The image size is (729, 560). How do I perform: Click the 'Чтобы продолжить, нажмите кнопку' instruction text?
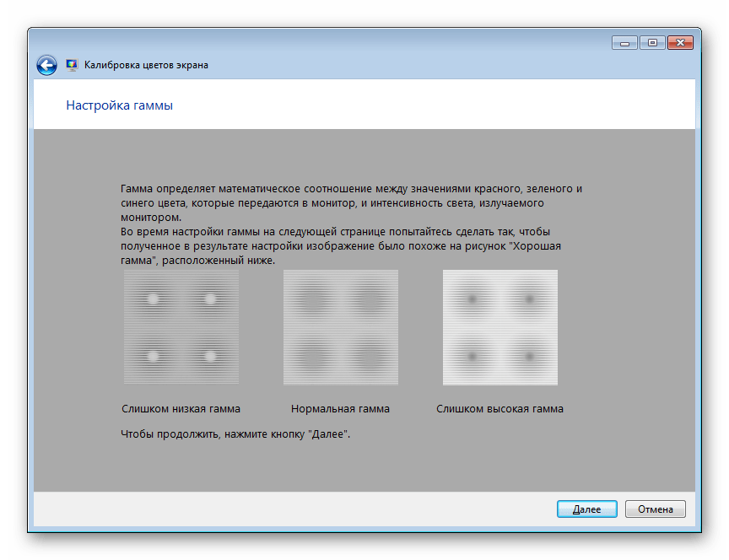[x=235, y=434]
